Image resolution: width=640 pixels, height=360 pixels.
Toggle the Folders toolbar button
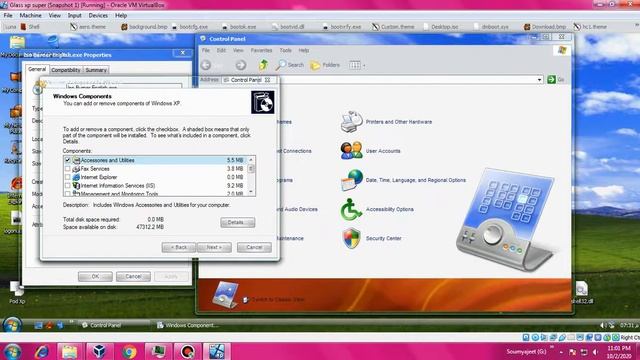point(325,65)
